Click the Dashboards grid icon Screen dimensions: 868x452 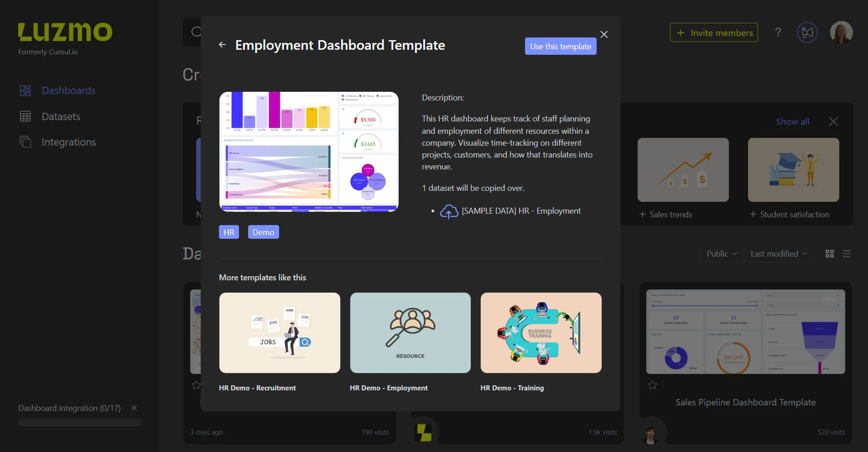pyautogui.click(x=25, y=90)
